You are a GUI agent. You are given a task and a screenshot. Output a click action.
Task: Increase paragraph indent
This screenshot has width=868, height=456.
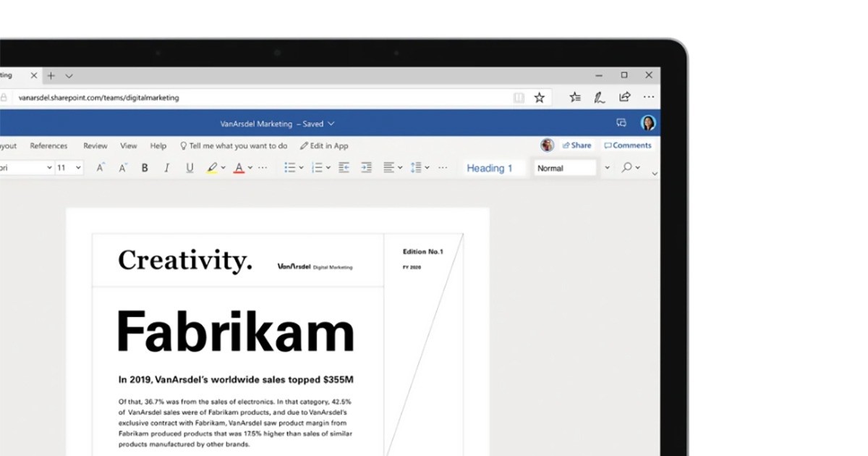[366, 167]
